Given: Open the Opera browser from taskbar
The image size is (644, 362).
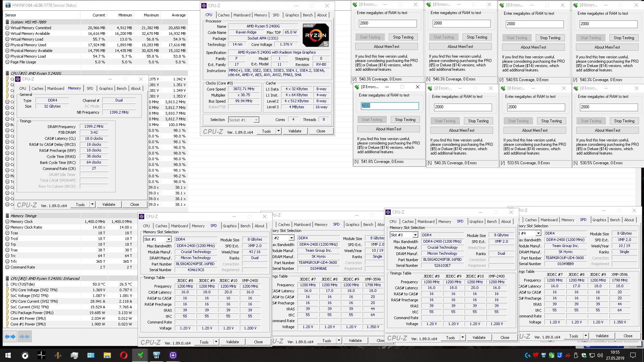Looking at the screenshot, I should pyautogui.click(x=123, y=355).
